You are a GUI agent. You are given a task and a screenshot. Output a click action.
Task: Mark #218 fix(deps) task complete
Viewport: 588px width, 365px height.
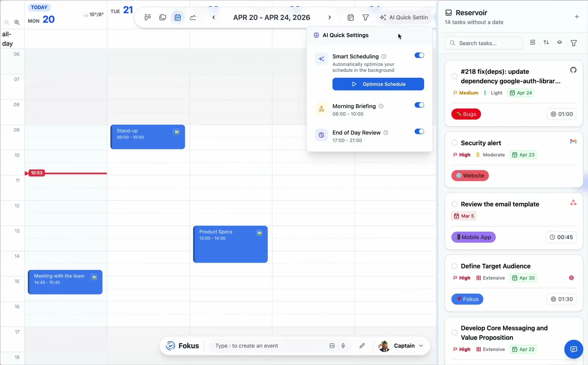[x=455, y=76]
